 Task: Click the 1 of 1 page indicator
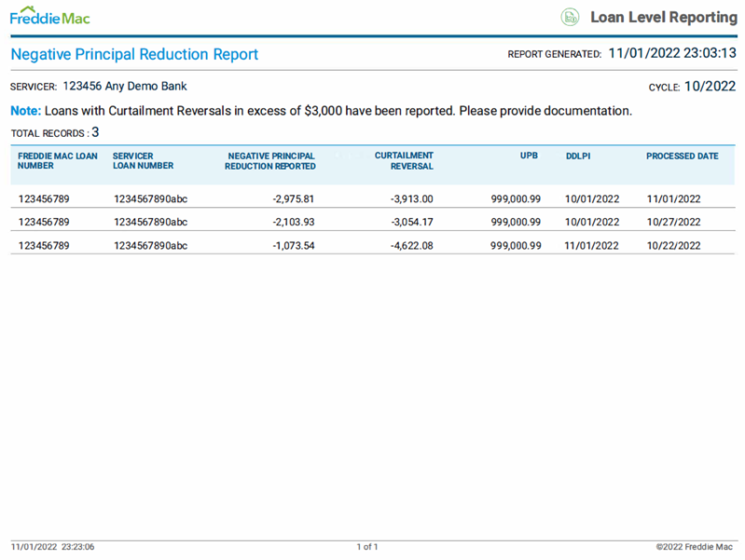pos(367,547)
